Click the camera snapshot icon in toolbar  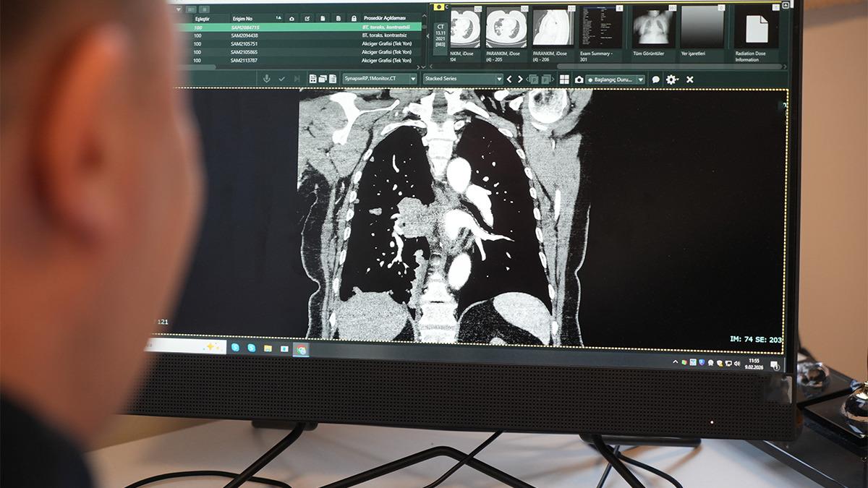(x=579, y=80)
